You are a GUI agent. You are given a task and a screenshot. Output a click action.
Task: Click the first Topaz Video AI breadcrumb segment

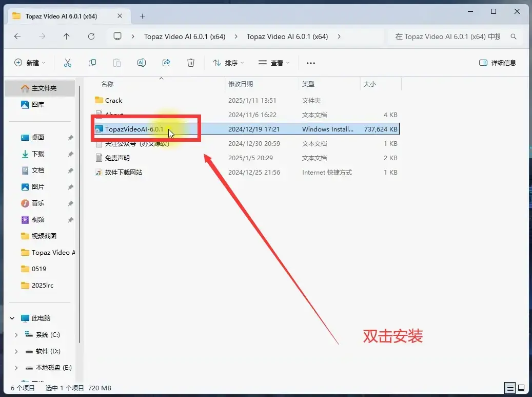[185, 36]
